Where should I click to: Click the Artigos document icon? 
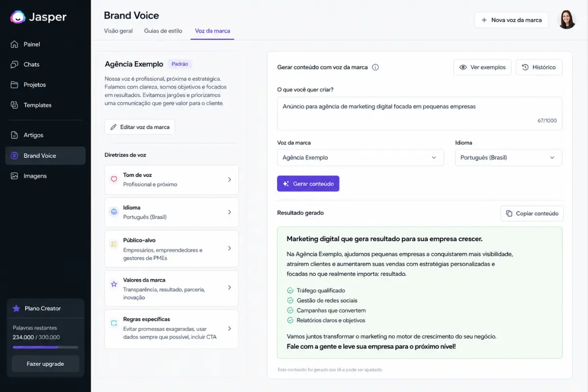pyautogui.click(x=14, y=135)
